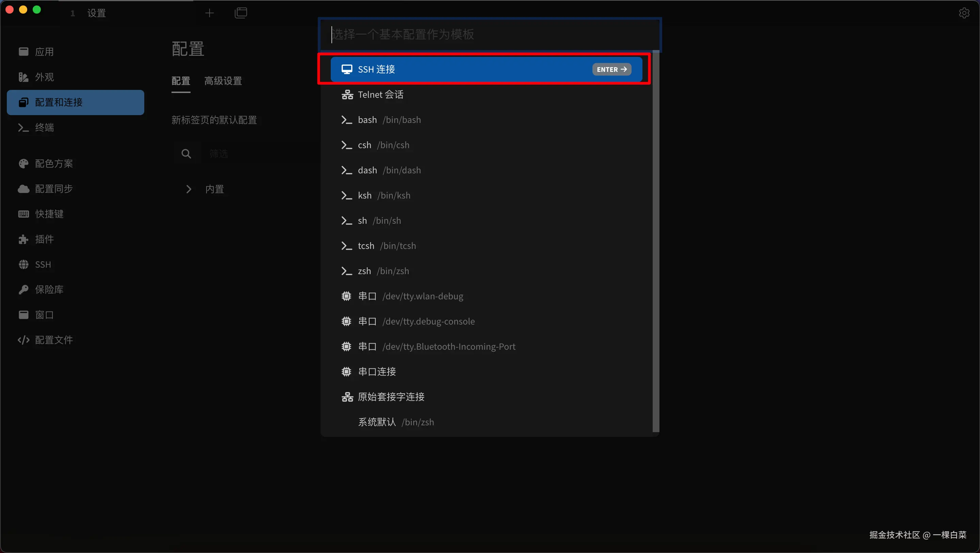980x553 pixels.
Task: Open the 插件 plugins section
Action: click(x=44, y=239)
